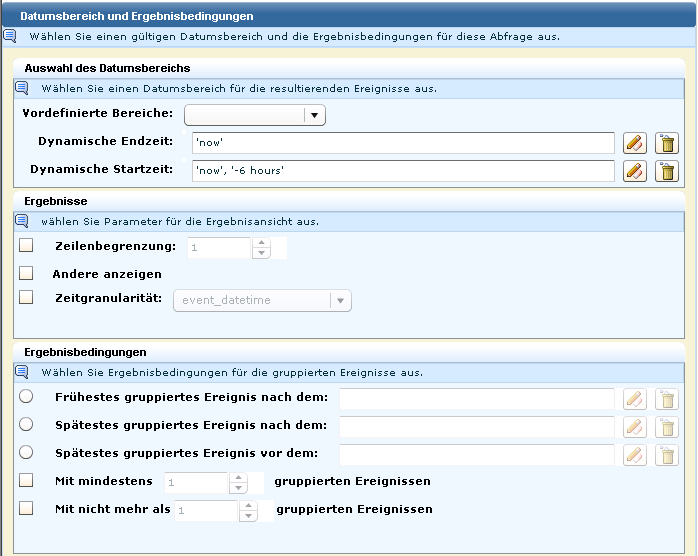The height and width of the screenshot is (556, 698).
Task: Check the Andere anzeigen option
Action: pyautogui.click(x=26, y=273)
